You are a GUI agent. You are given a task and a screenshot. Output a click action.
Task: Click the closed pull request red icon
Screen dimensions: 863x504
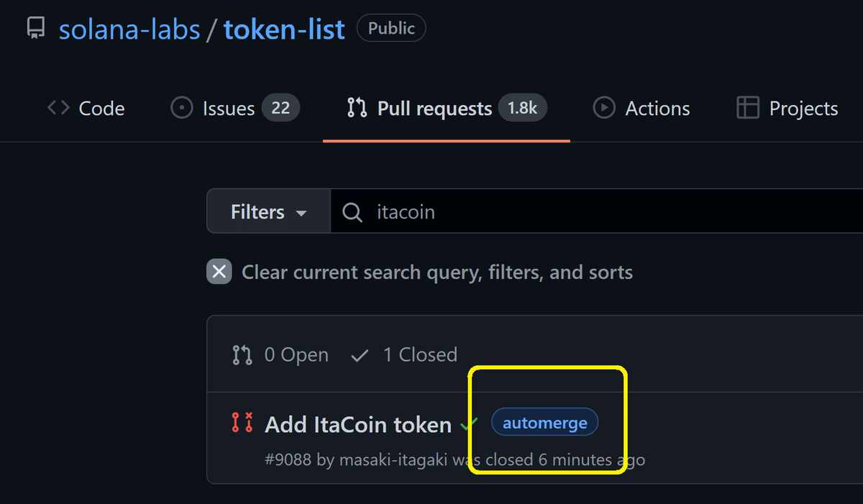tap(242, 423)
